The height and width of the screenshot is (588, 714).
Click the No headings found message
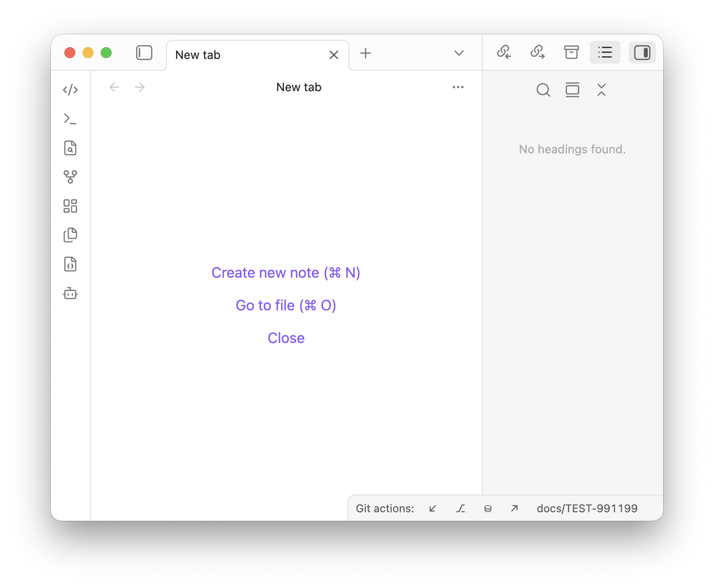(572, 149)
